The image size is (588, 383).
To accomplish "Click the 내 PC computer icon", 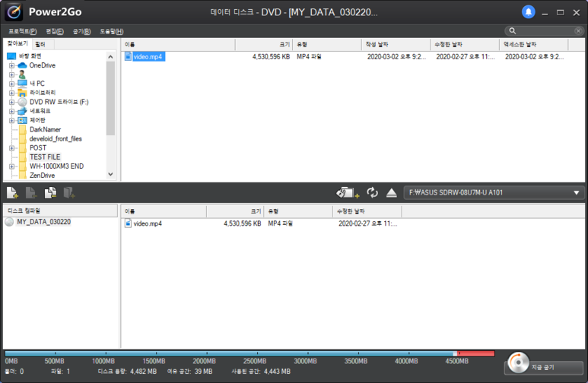I will click(23, 83).
